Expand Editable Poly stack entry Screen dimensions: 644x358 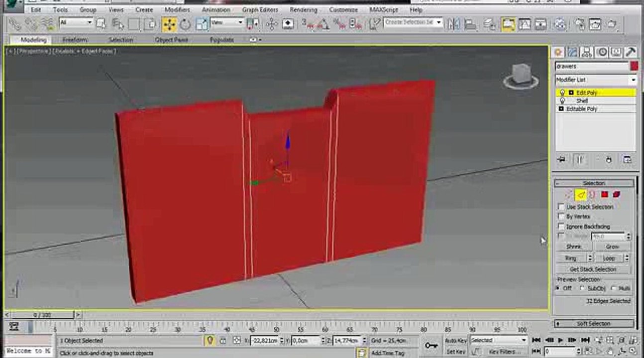click(x=561, y=109)
